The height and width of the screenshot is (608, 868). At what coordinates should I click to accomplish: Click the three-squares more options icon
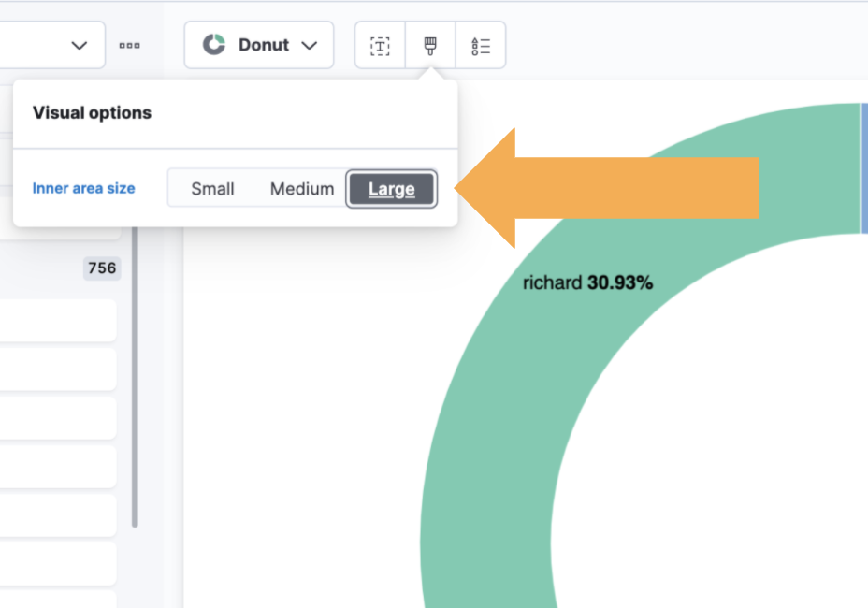130,45
